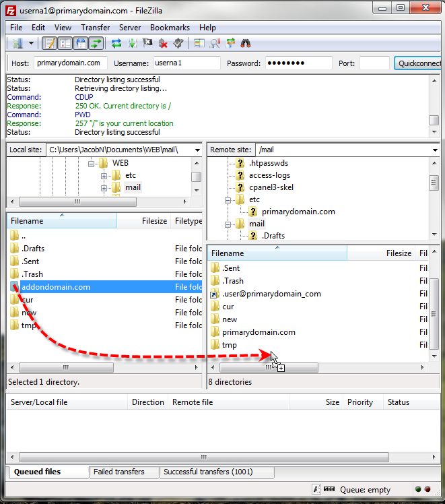Select .Drafts in the remote tree

click(x=273, y=236)
